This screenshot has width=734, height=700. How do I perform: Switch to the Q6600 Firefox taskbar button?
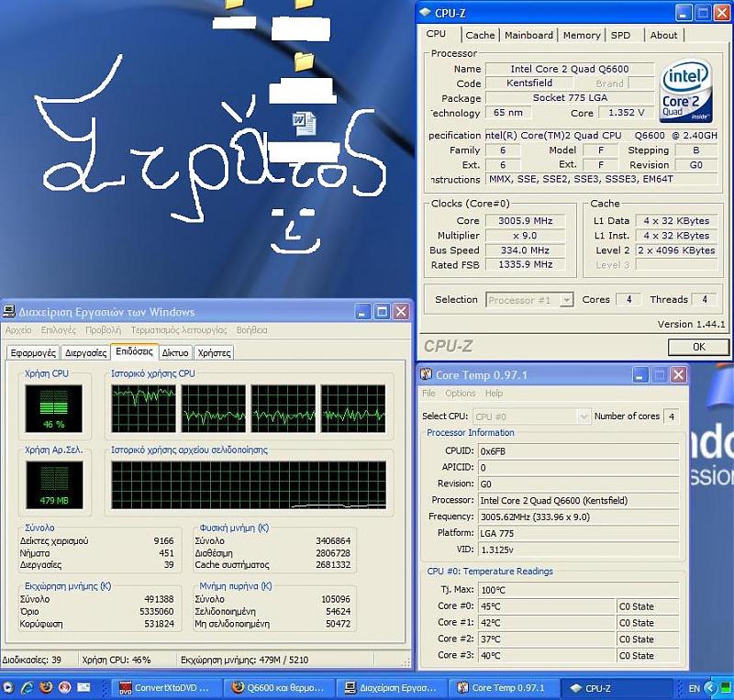click(278, 688)
